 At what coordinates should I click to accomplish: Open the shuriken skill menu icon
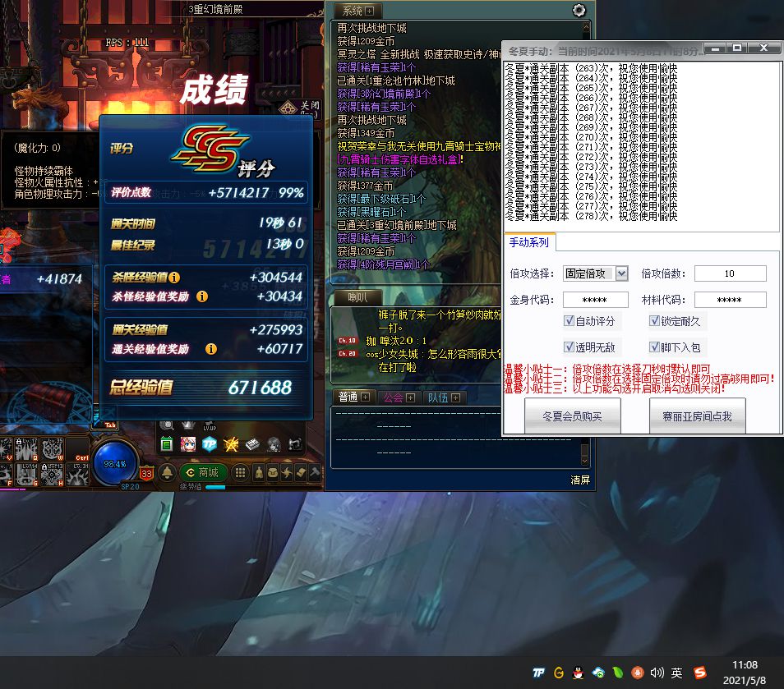coord(287,473)
